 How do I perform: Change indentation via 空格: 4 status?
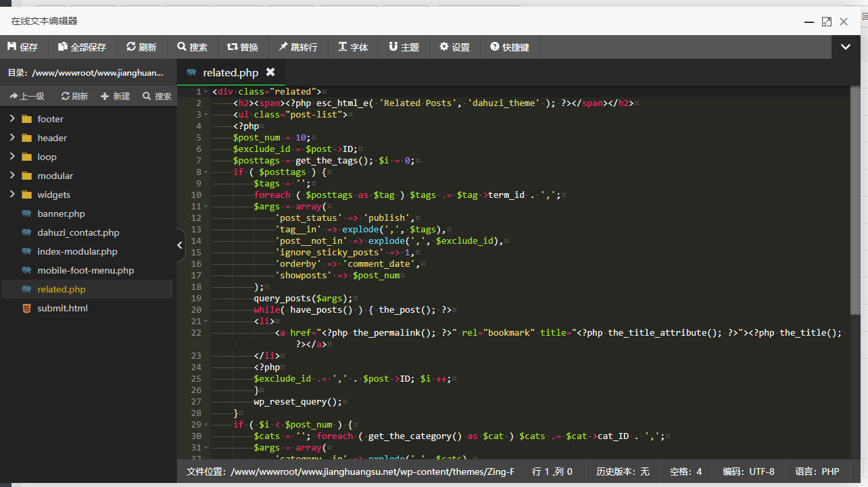click(x=685, y=471)
